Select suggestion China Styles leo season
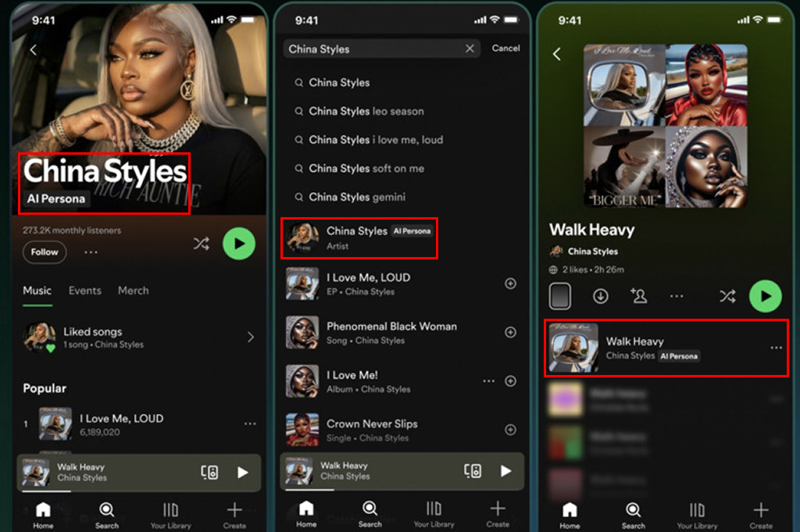This screenshot has height=532, width=800. point(366,111)
